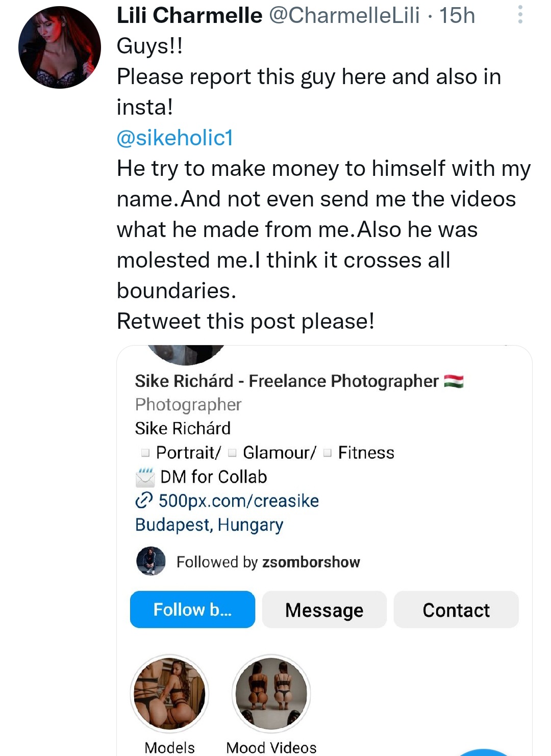Tap the Mood Videos highlight label

coord(271,747)
